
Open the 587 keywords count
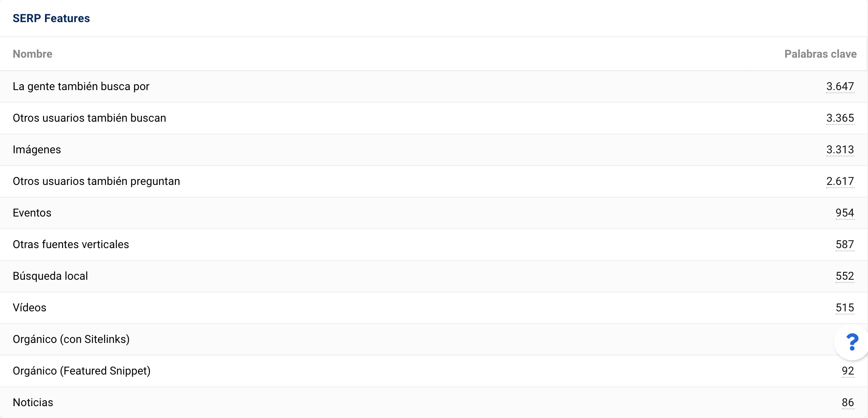845,245
